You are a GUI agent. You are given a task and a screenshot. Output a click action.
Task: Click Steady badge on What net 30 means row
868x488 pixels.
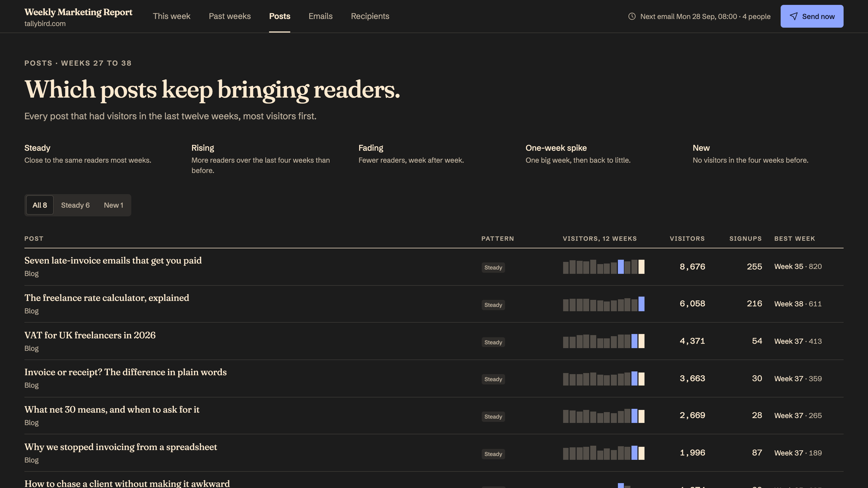pyautogui.click(x=493, y=417)
